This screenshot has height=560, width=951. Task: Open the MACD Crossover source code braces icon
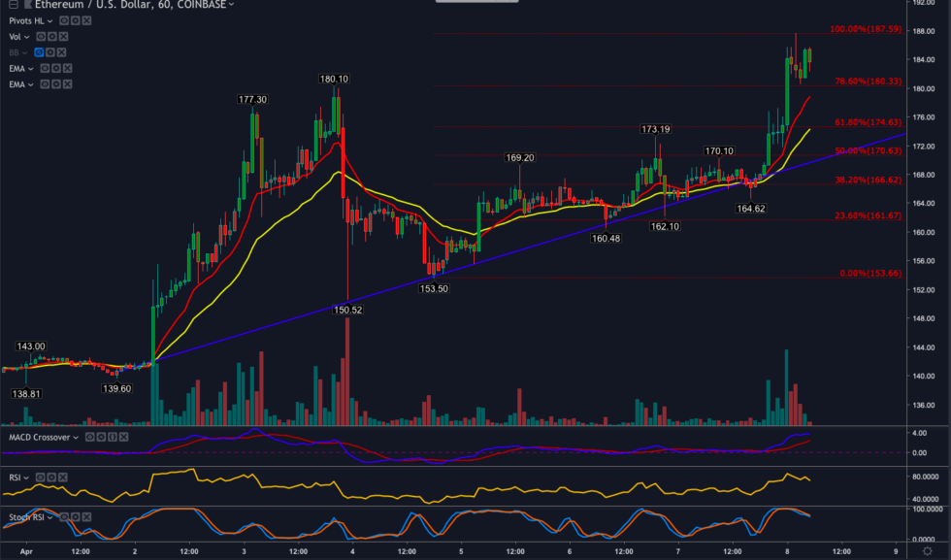112,437
